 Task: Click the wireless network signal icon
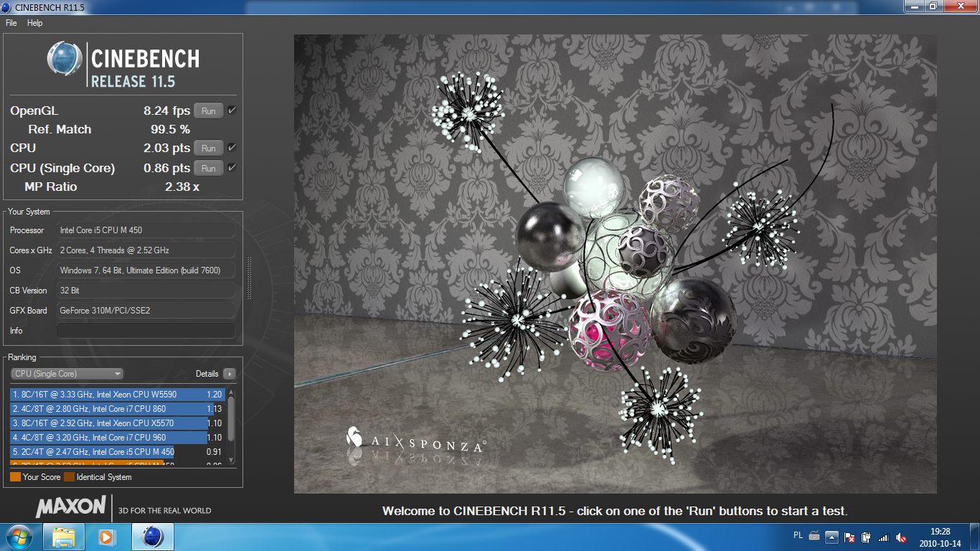pos(884,537)
